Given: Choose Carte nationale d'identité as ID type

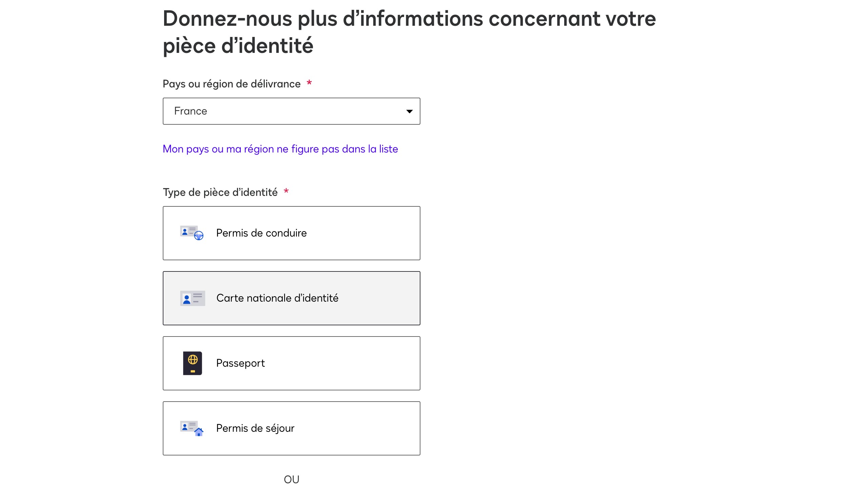Looking at the screenshot, I should click(277, 298).
